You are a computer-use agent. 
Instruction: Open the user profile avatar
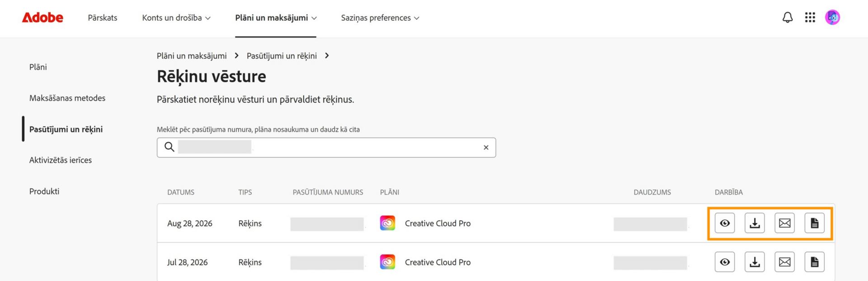(832, 18)
